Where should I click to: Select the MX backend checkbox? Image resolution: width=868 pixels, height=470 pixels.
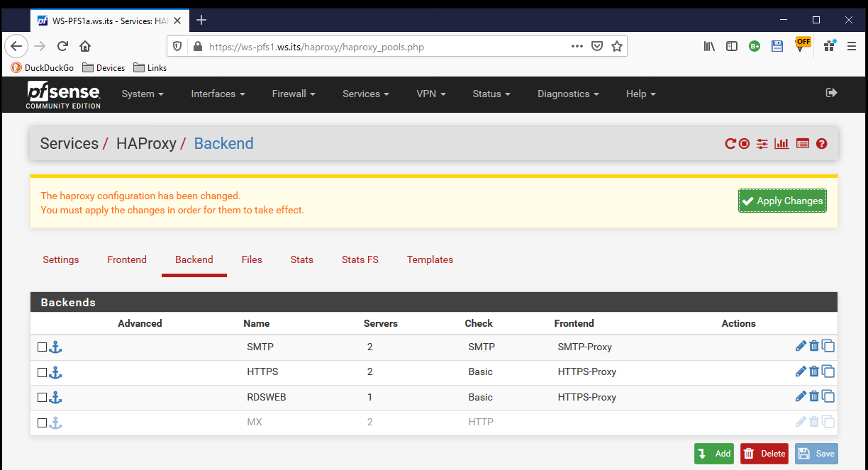pyautogui.click(x=42, y=423)
